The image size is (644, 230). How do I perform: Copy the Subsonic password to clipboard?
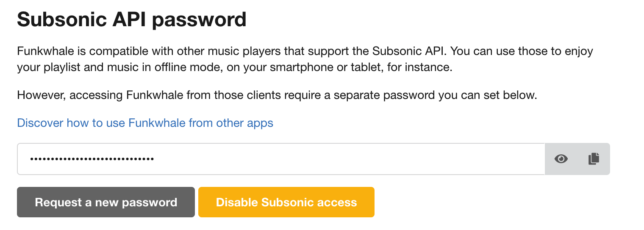(594, 159)
